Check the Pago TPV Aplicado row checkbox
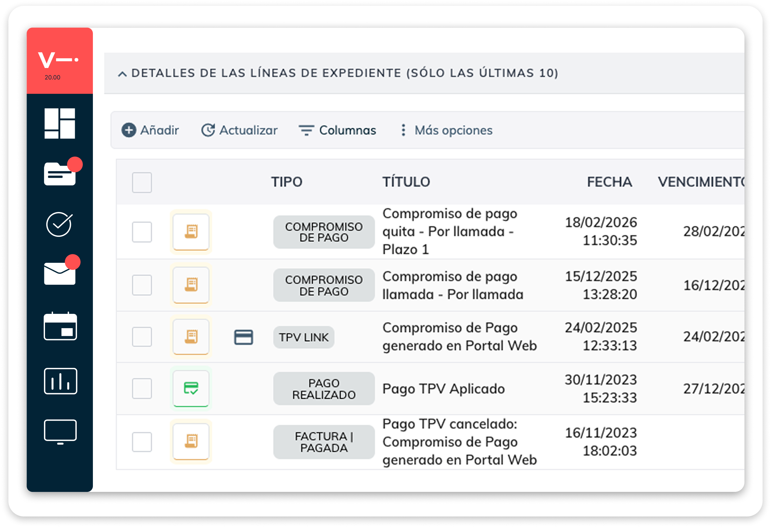Image resolution: width=771 pixels, height=532 pixels. coord(142,389)
